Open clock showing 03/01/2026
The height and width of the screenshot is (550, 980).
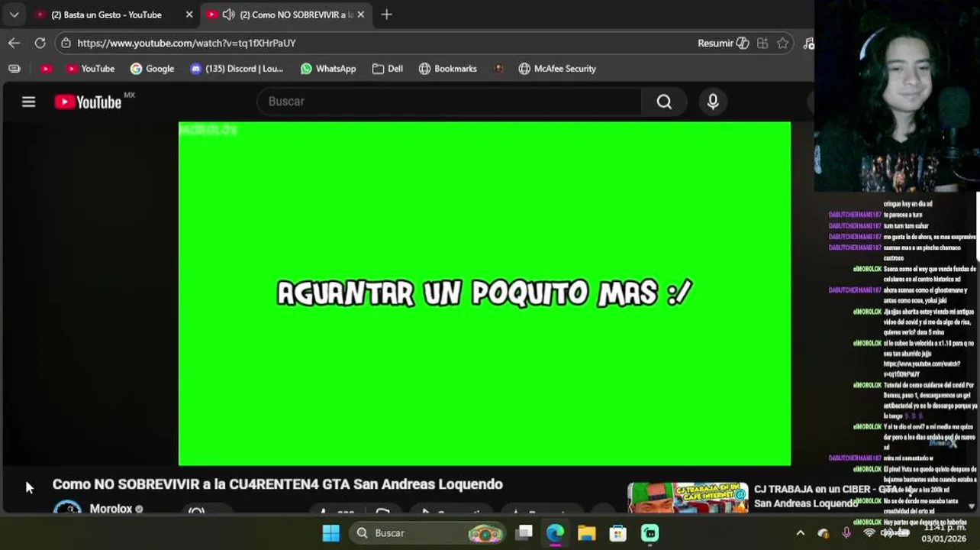coord(944,532)
